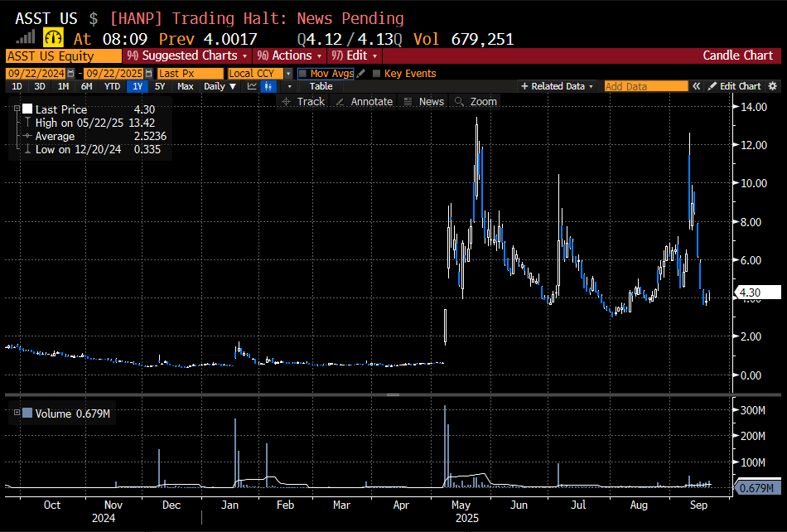Click the Trading Halt: News Pending headline
The image size is (787, 532).
pyautogui.click(x=288, y=18)
